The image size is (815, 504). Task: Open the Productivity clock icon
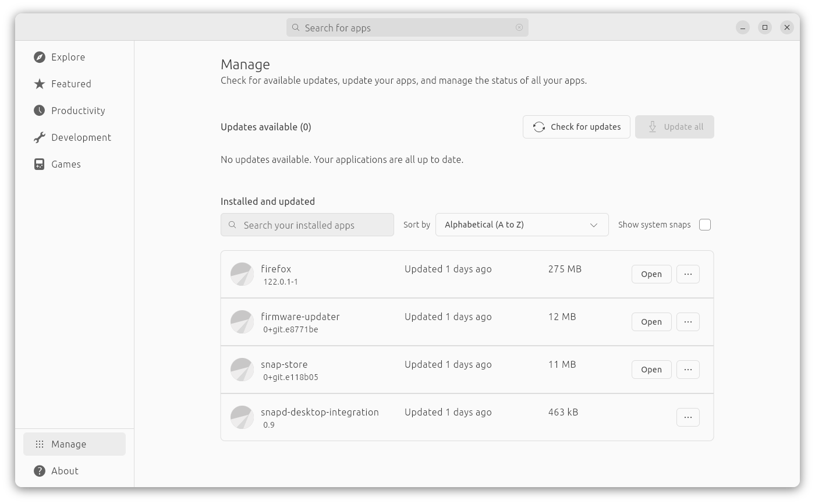39,110
